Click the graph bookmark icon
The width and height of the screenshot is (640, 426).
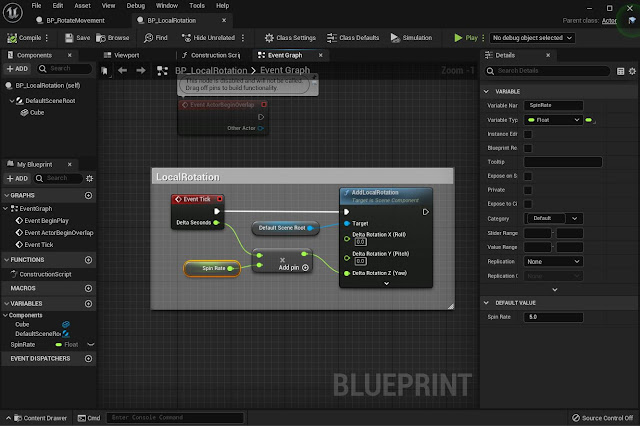(104, 71)
